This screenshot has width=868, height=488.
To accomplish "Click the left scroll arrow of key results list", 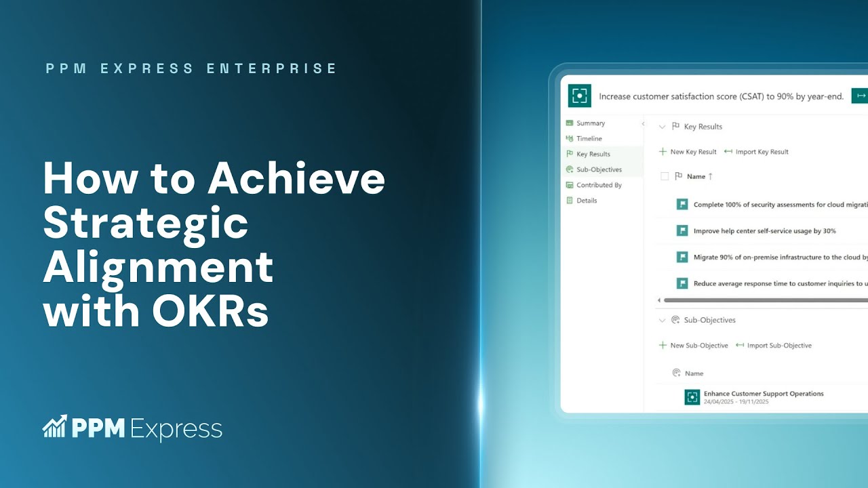I will (659, 300).
